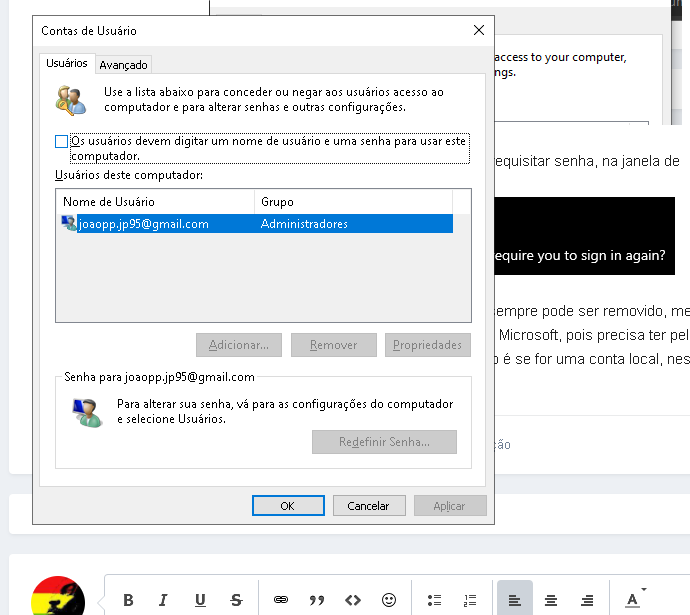Image resolution: width=690 pixels, height=615 pixels.
Task: Click the Redefinir Senha button
Action: pyautogui.click(x=384, y=442)
